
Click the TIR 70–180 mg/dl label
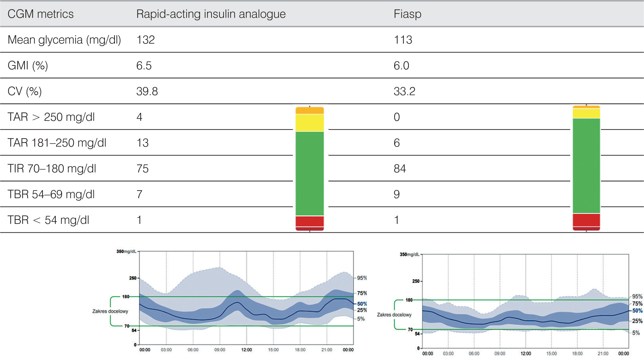(52, 169)
